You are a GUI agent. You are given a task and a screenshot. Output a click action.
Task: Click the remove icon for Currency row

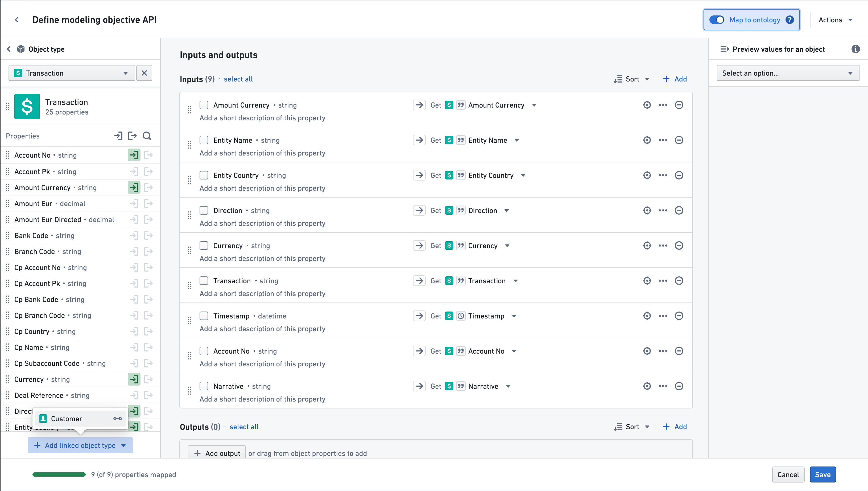click(679, 245)
